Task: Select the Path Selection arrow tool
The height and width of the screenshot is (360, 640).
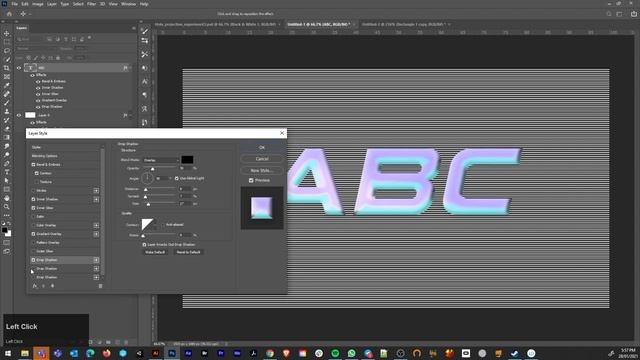Action: pos(7,180)
